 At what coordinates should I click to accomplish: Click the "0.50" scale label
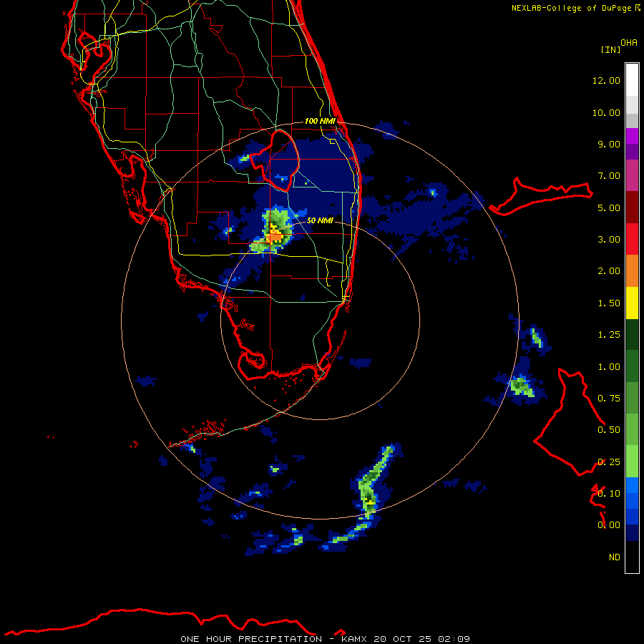[609, 430]
